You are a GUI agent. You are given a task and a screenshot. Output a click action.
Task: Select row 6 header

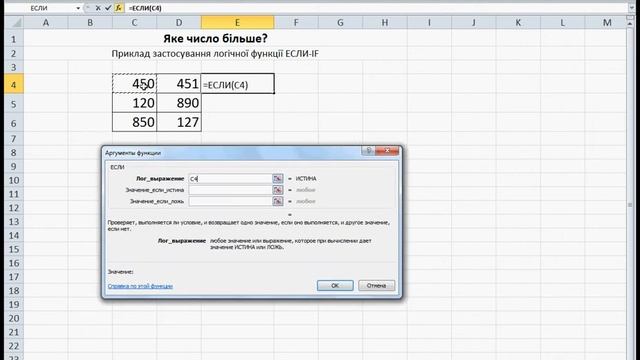[x=14, y=123]
